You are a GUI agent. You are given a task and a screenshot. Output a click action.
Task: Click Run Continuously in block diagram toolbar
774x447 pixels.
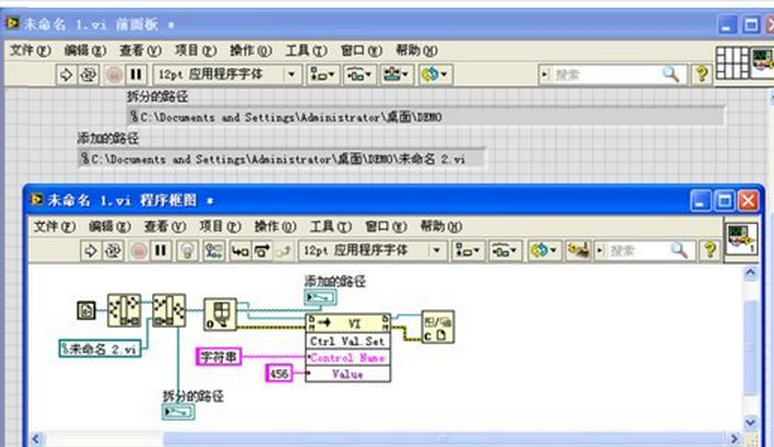click(x=113, y=251)
